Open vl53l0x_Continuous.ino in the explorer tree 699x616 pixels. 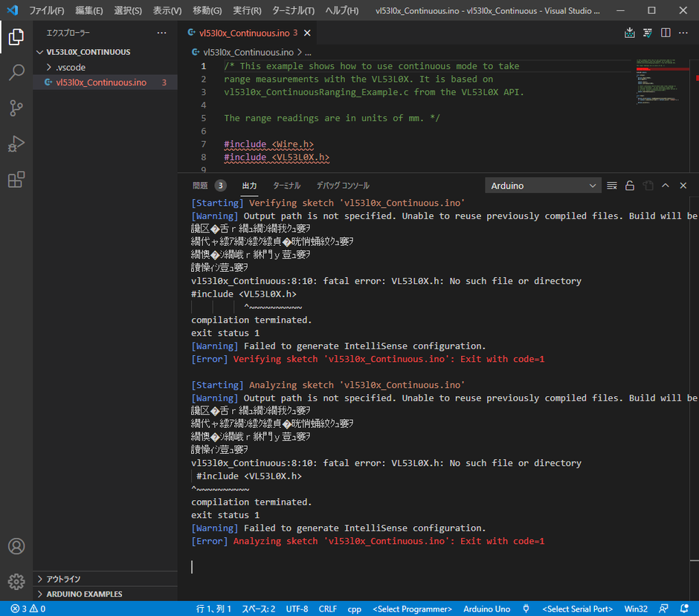[x=105, y=82]
